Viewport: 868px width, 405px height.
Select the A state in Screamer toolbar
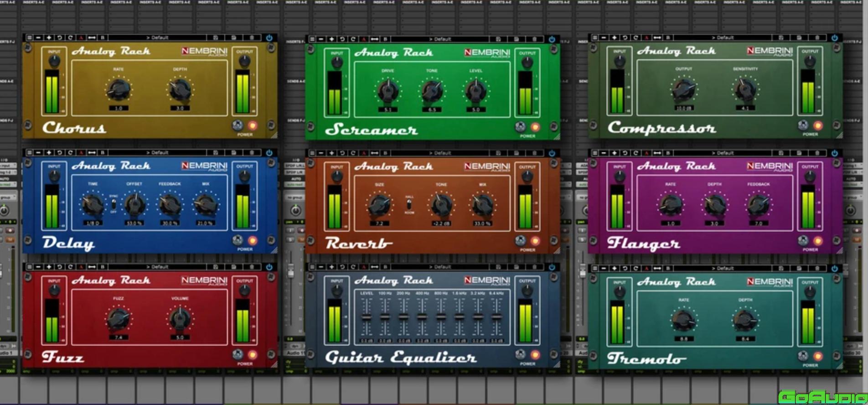click(x=364, y=39)
